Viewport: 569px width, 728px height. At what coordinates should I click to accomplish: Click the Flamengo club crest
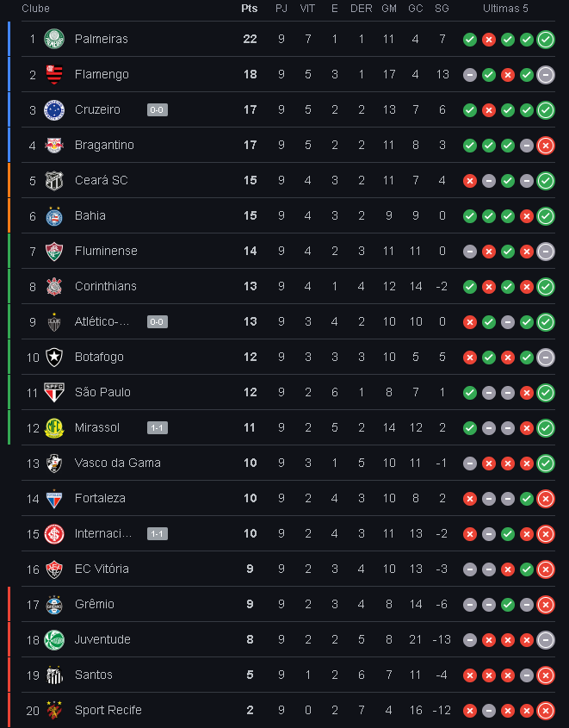pos(53,74)
